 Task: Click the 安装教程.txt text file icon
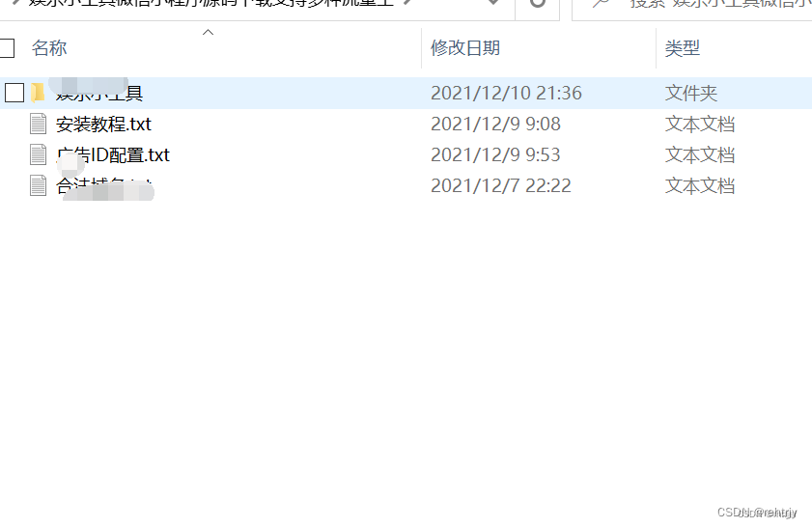point(38,124)
